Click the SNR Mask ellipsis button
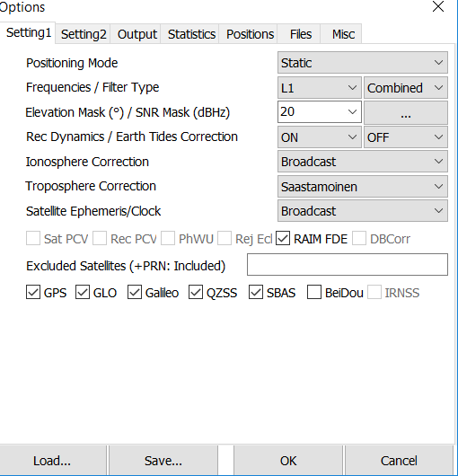Screen dimensions: 458x476 click(x=406, y=112)
